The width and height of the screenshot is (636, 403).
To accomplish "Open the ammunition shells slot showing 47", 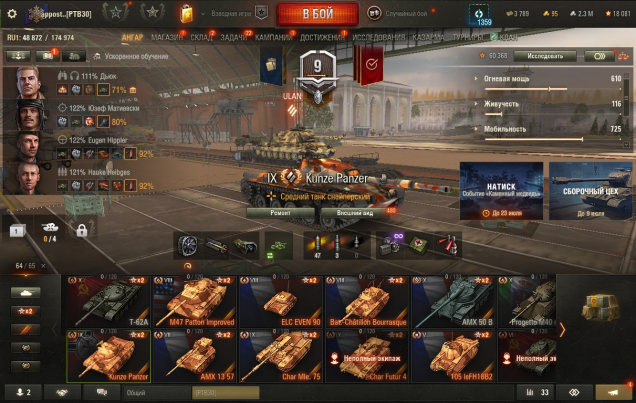I will (317, 246).
